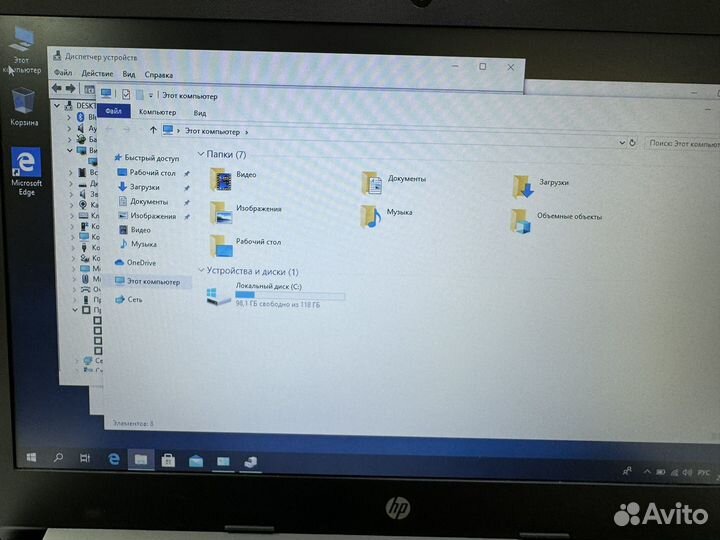Open the Объемные объекты folder
Viewport: 720px width, 540px height.
[x=557, y=220]
